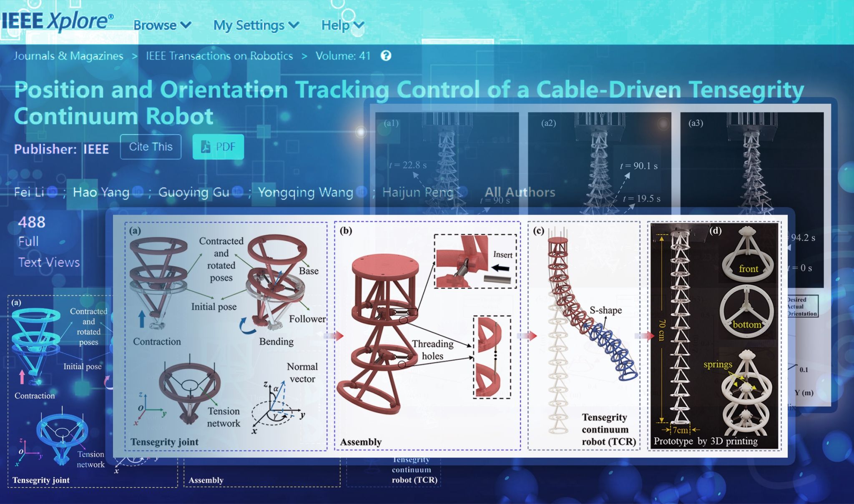Image resolution: width=854 pixels, height=504 pixels.
Task: Click ORCID icon beside Yongqing Wang
Action: click(x=362, y=192)
